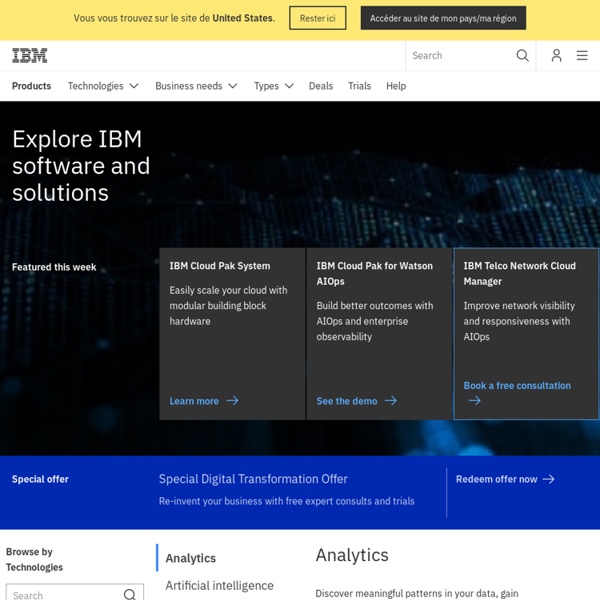
Task: Click the Technologies nav label
Action: tap(96, 86)
